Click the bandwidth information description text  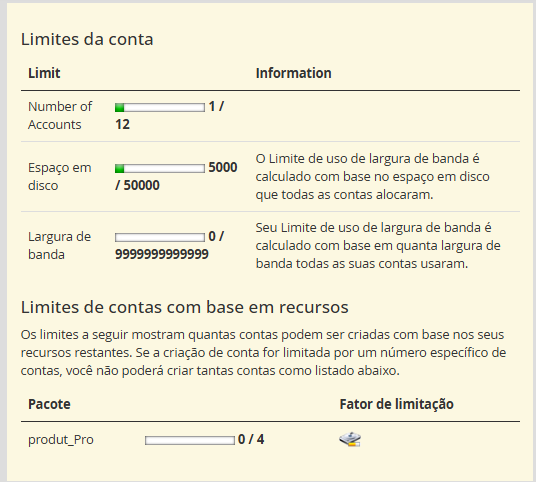tap(378, 245)
